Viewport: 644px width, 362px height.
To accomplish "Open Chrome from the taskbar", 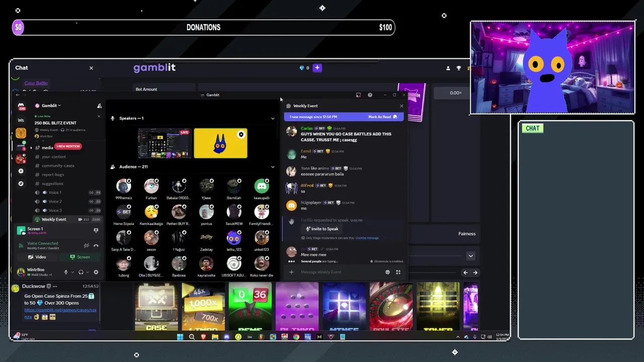I will [x=296, y=337].
